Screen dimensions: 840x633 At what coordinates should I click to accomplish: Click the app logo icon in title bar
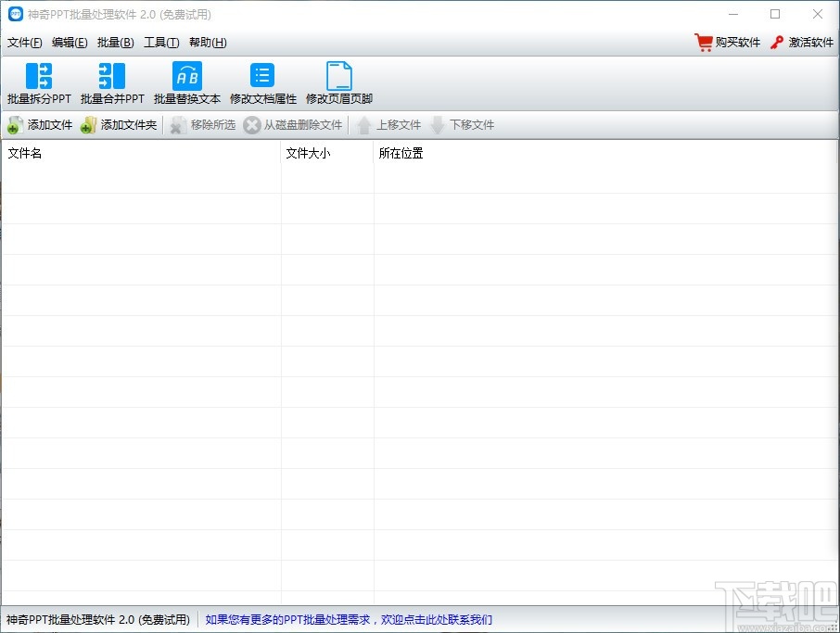[x=16, y=15]
